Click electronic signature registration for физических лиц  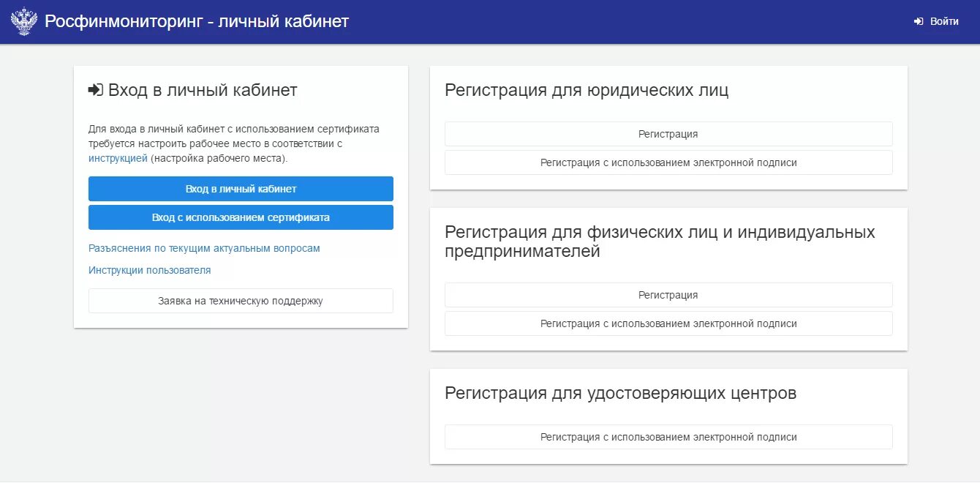[x=668, y=323]
